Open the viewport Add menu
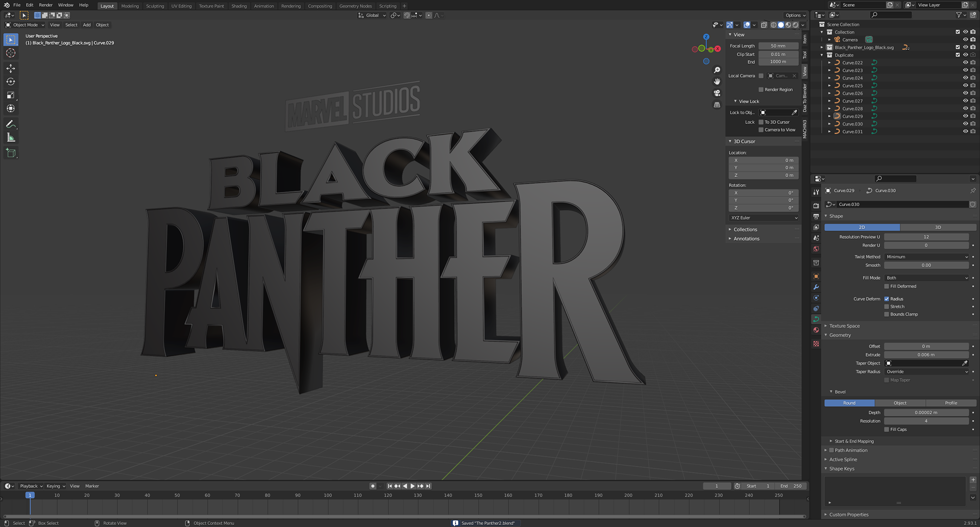980x527 pixels. 87,24
